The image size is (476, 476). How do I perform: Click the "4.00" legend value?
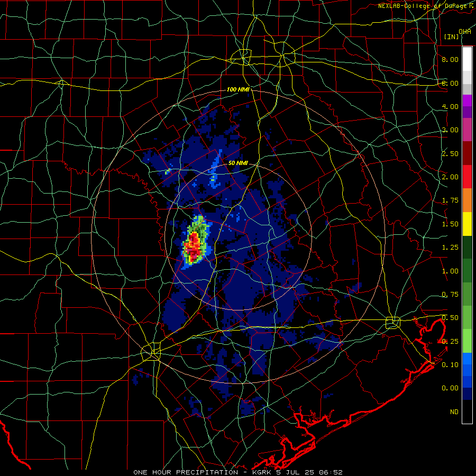coord(450,106)
